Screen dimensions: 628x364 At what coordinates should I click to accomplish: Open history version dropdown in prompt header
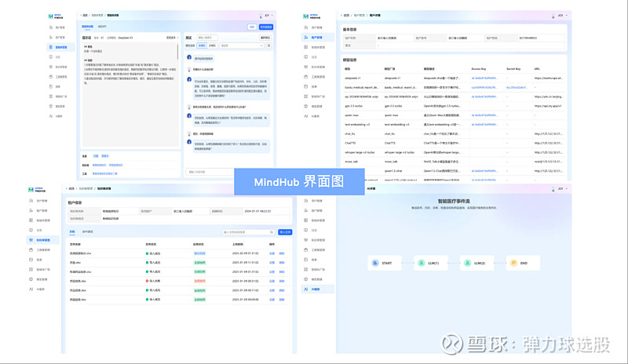[172, 38]
